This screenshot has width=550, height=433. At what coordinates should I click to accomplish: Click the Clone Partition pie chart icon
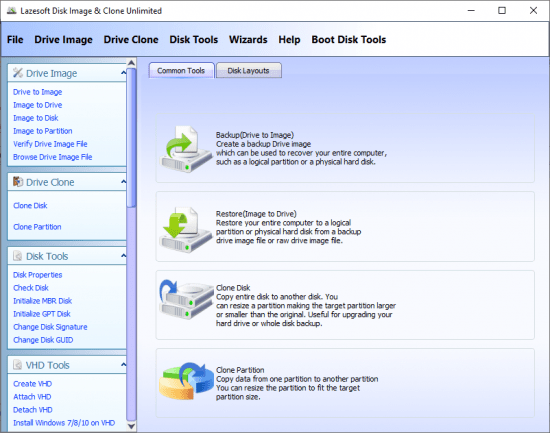click(x=186, y=381)
